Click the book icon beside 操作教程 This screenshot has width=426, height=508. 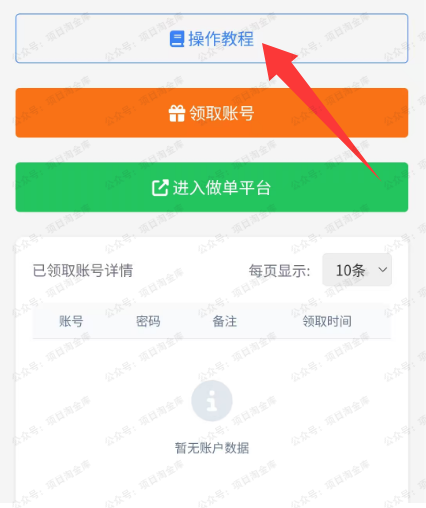177,39
